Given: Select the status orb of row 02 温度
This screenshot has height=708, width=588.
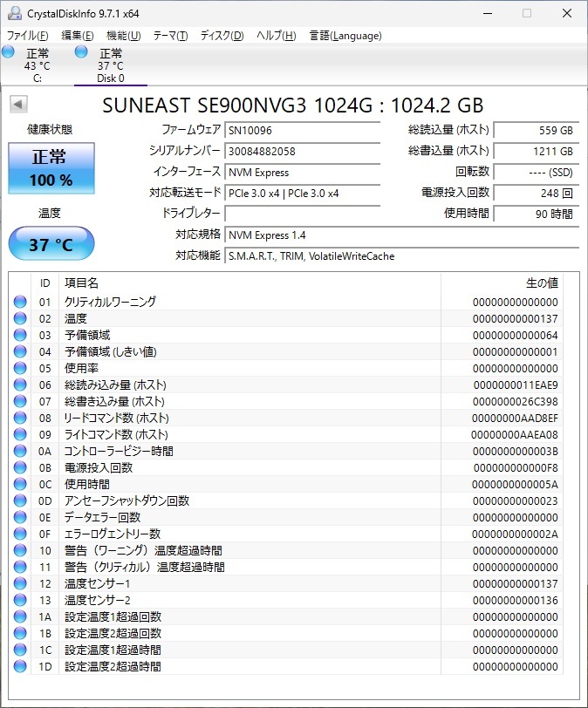Looking at the screenshot, I should [x=20, y=318].
